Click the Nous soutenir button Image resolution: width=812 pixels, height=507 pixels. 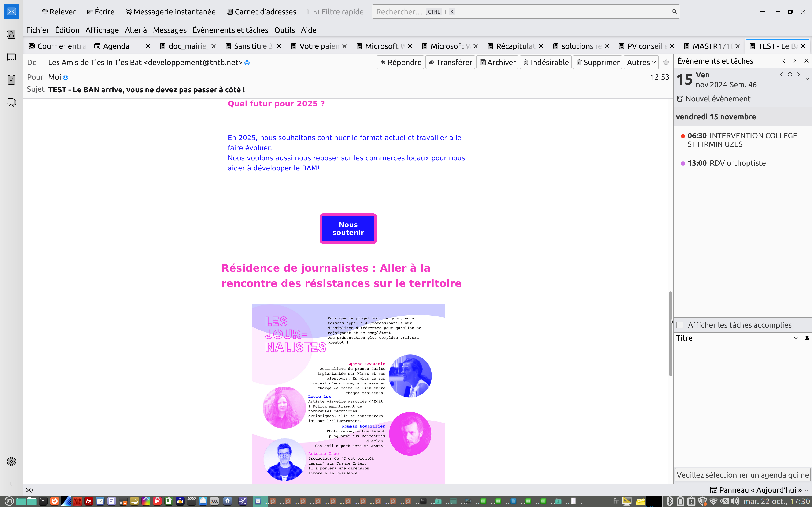click(348, 228)
